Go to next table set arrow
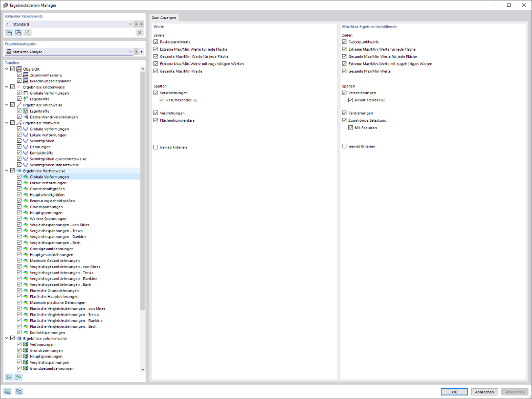This screenshot has width=532, height=399. pyautogui.click(x=142, y=24)
